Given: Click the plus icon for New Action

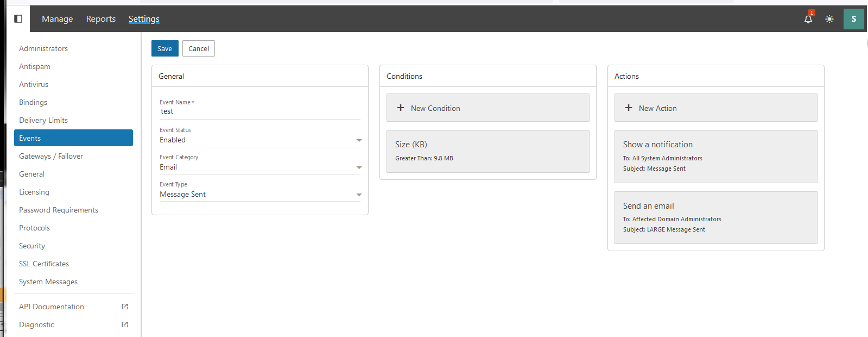Looking at the screenshot, I should pos(629,108).
